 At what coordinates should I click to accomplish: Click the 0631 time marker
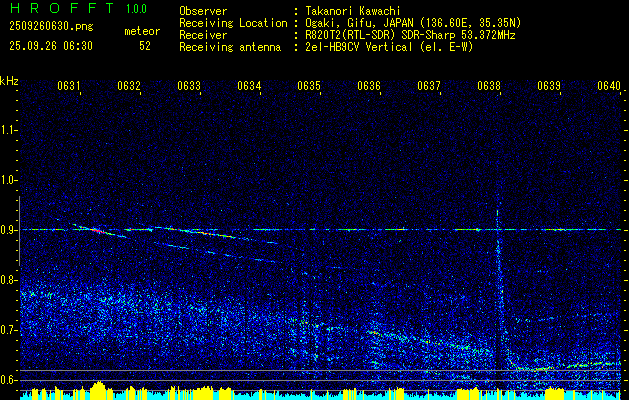pyautogui.click(x=69, y=85)
